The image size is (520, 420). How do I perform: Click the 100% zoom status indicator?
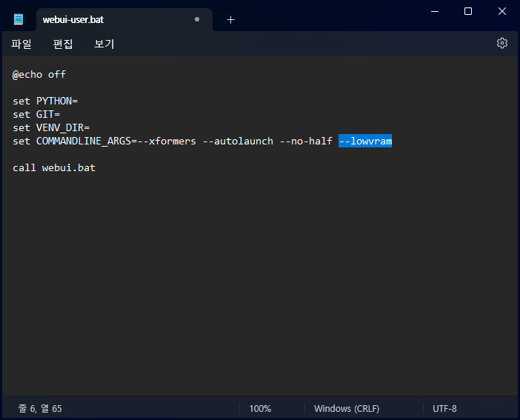(x=260, y=408)
